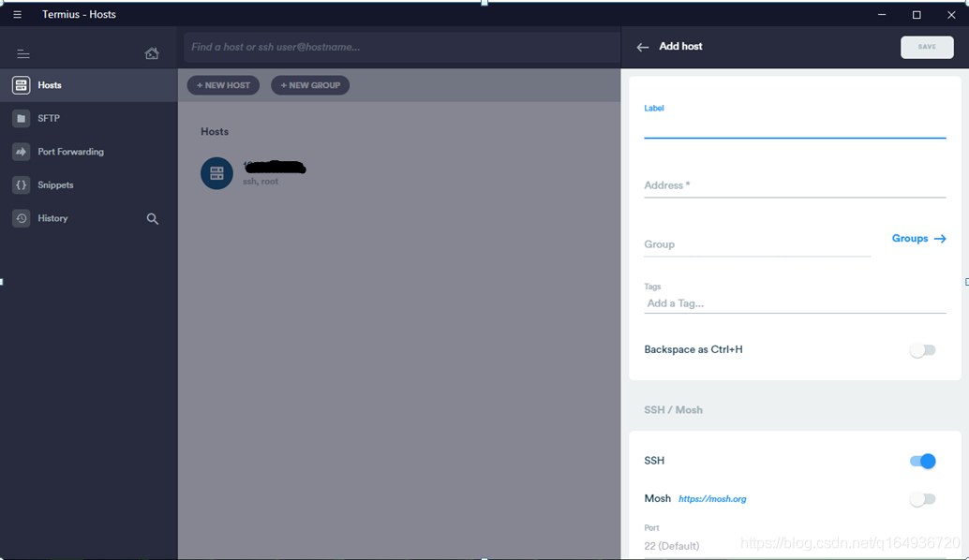The width and height of the screenshot is (969, 560).
Task: Enable the Mosh toggle
Action: click(x=922, y=499)
